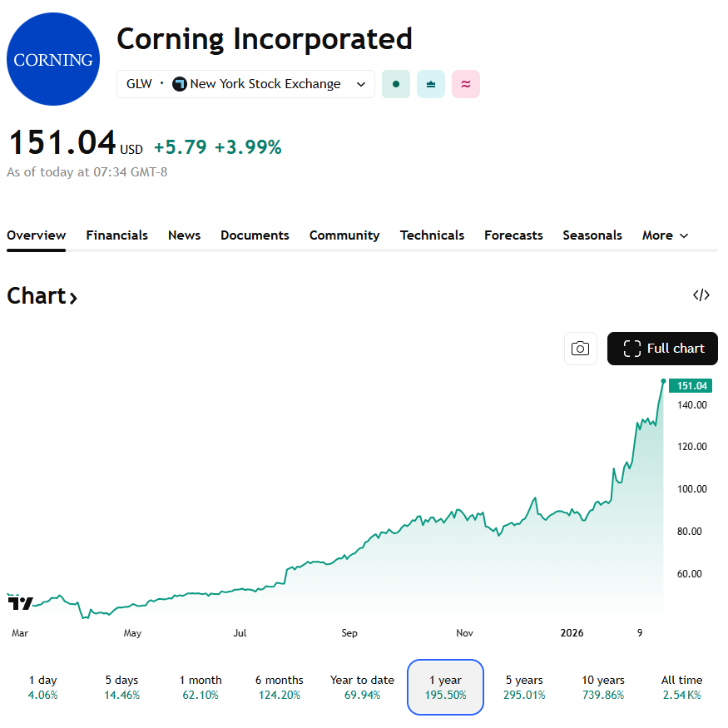The height and width of the screenshot is (728, 728).
Task: Select the 1 day range
Action: point(42,687)
